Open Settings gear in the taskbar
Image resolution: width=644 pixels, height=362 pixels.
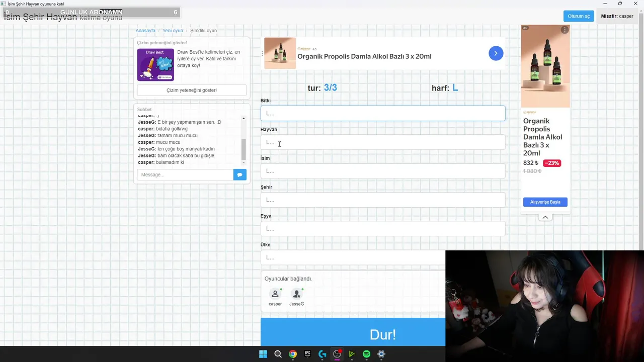point(381,354)
